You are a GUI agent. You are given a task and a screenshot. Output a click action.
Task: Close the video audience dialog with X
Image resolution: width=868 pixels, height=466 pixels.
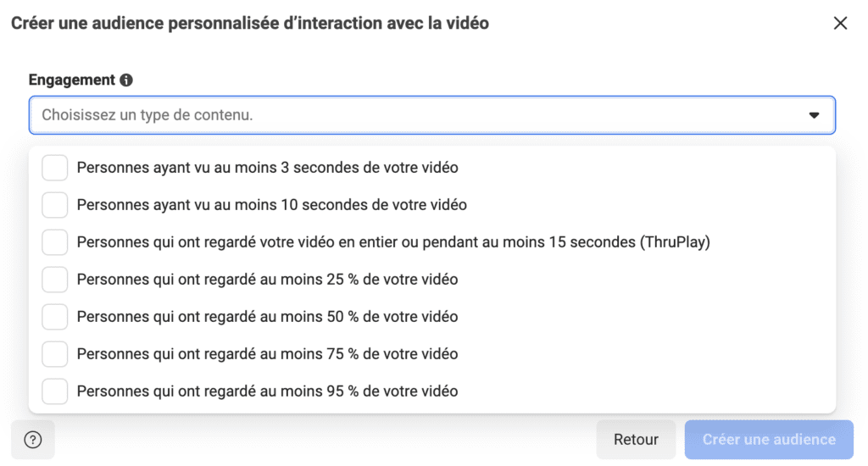[840, 23]
